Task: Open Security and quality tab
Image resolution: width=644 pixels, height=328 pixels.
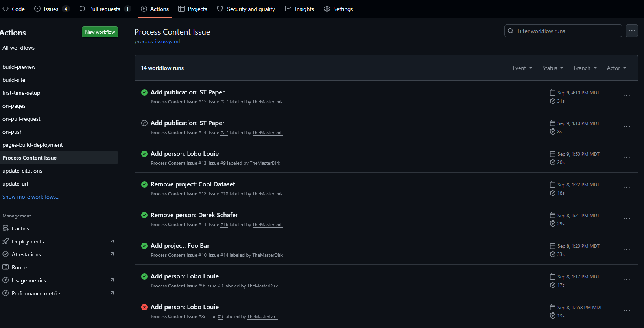Action: pos(246,9)
